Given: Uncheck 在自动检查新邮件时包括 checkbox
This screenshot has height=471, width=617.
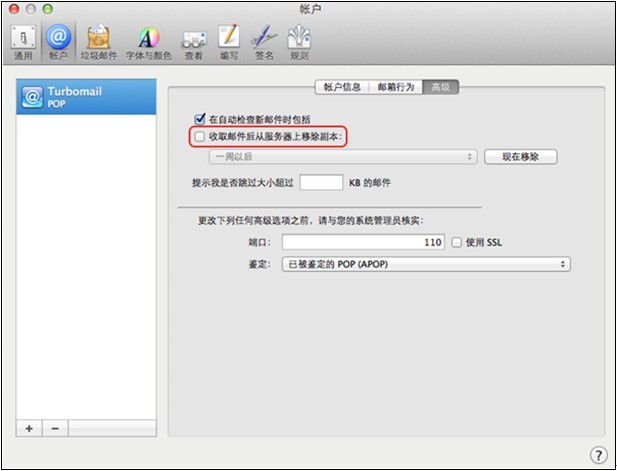Looking at the screenshot, I should [201, 117].
